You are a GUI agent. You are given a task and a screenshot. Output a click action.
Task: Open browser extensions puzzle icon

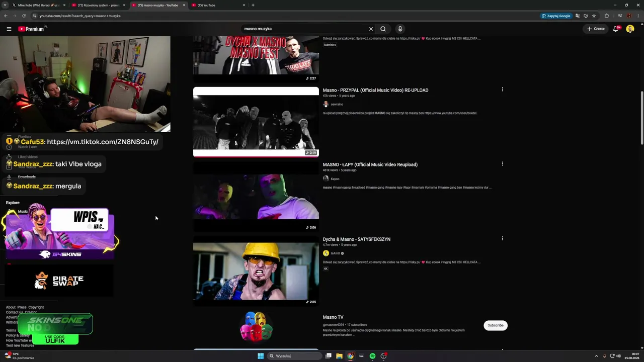pyautogui.click(x=606, y=16)
